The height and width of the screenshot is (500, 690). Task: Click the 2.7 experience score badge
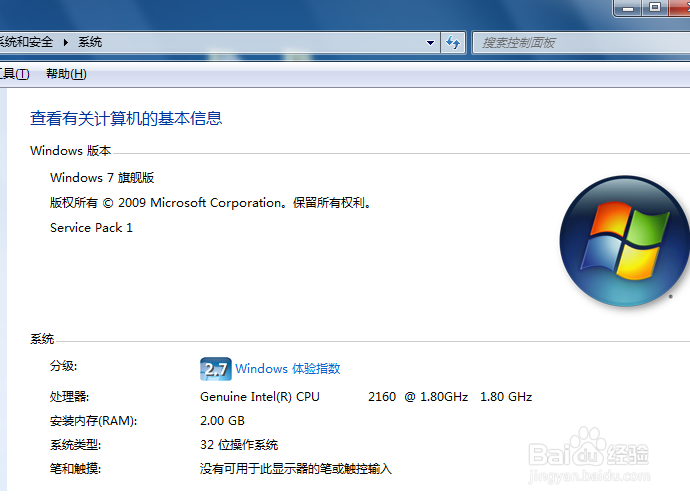[x=216, y=369]
